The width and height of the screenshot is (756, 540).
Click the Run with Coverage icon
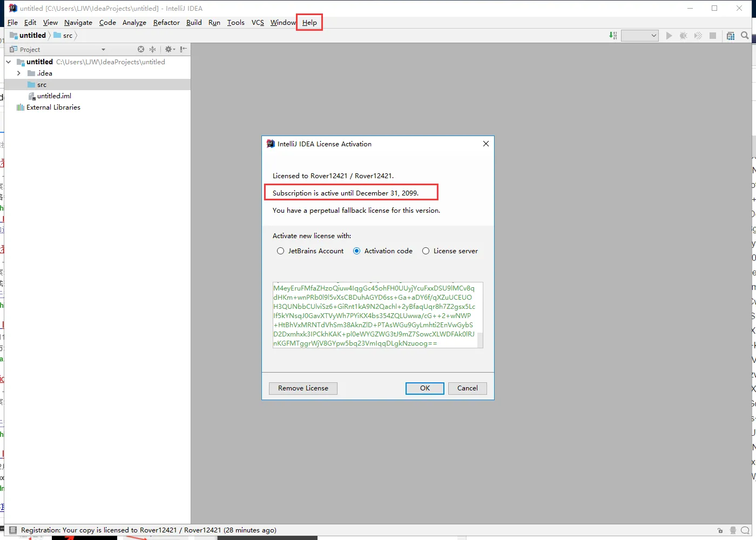click(x=698, y=36)
